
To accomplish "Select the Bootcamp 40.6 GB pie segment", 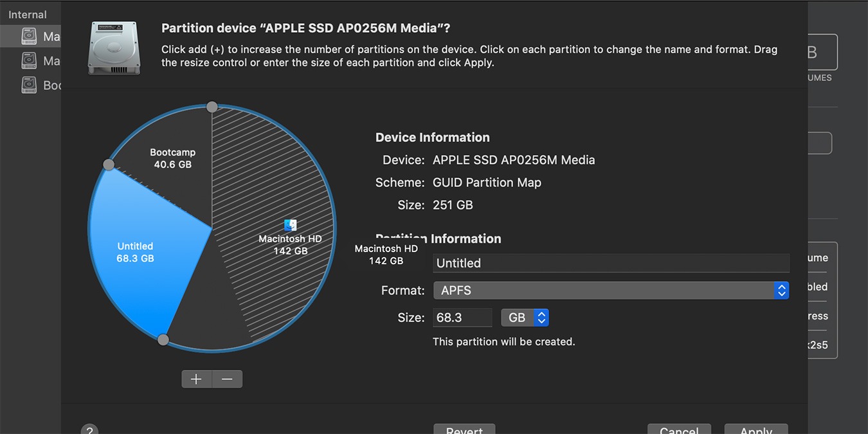I will tap(172, 158).
